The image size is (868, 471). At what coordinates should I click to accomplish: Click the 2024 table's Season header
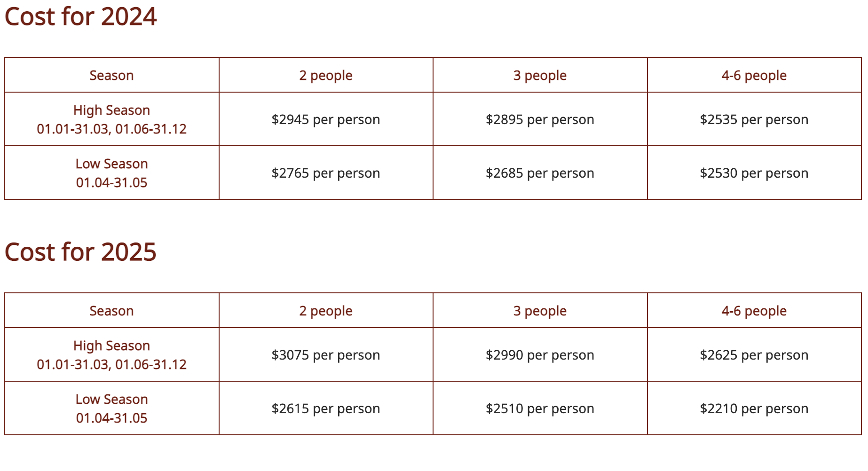(x=111, y=76)
